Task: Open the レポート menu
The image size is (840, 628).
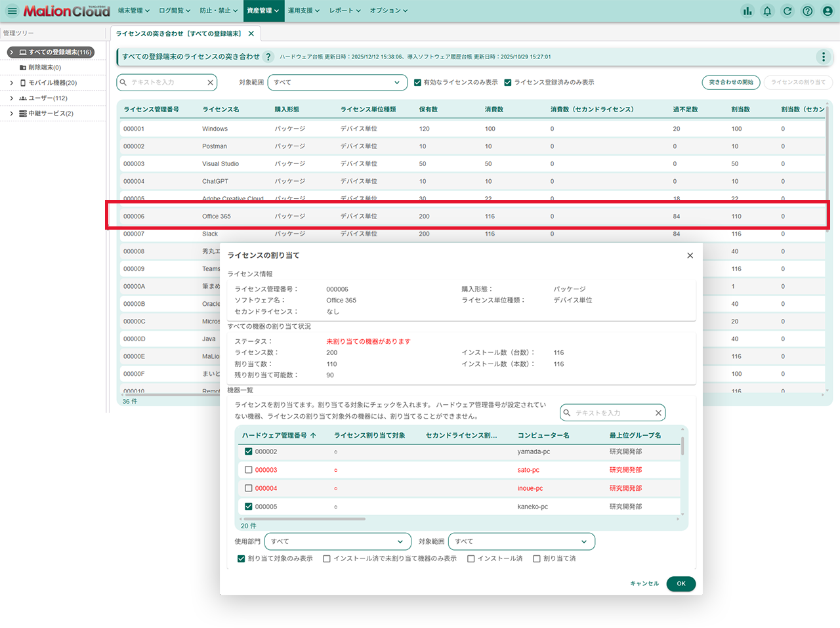Action: click(x=345, y=10)
